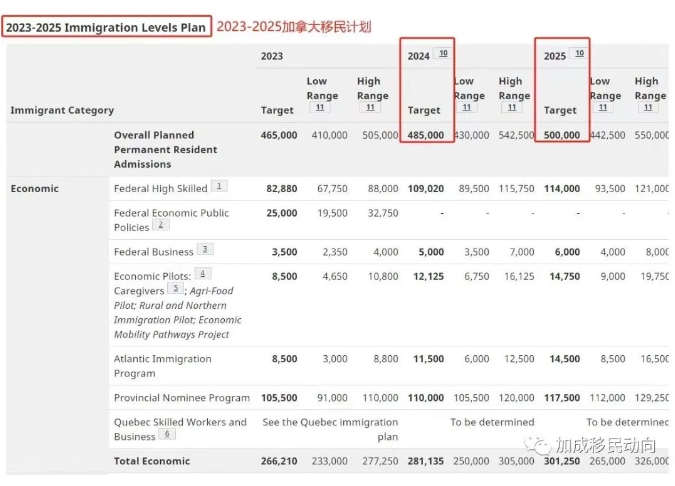Image resolution: width=675 pixels, height=486 pixels.
Task: Select the '11,500' Atlantic Immigration Program cell
Action: (x=428, y=359)
